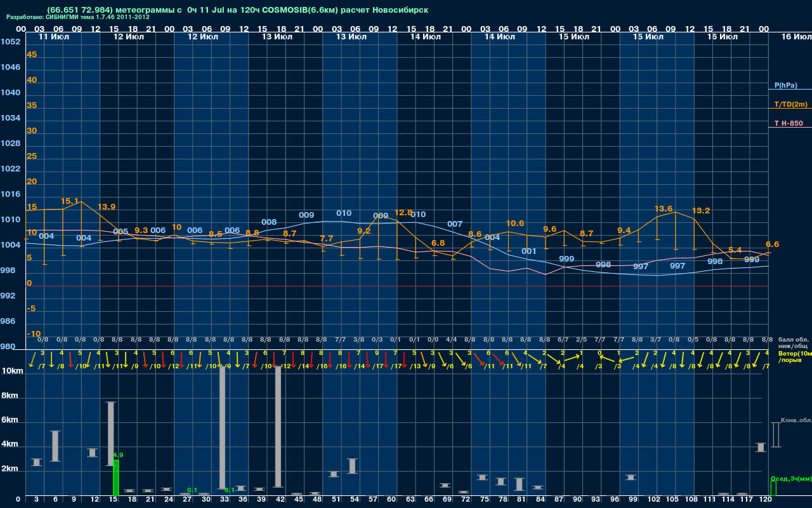
Task: Click the 33 forecast hour on bottom axis
Action: [x=225, y=500]
